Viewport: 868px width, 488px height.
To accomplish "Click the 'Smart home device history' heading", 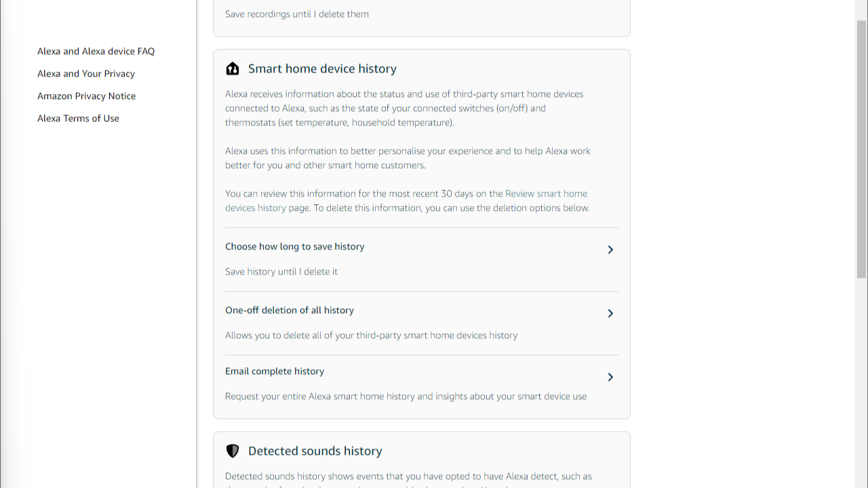I will pyautogui.click(x=322, y=69).
